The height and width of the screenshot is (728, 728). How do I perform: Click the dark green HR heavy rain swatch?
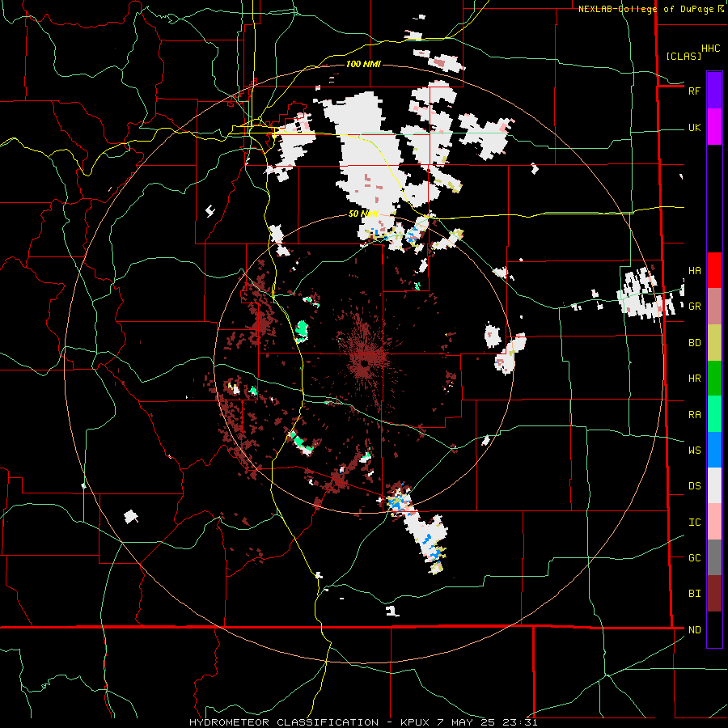[x=714, y=379]
